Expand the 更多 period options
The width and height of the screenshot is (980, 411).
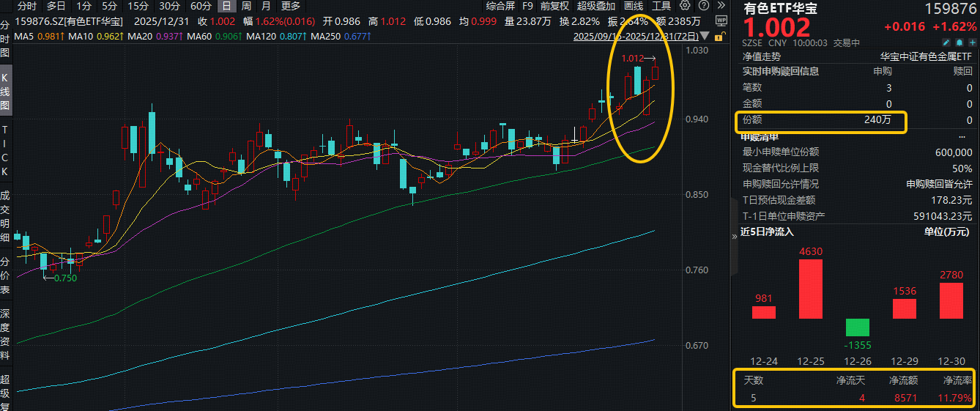[290, 6]
